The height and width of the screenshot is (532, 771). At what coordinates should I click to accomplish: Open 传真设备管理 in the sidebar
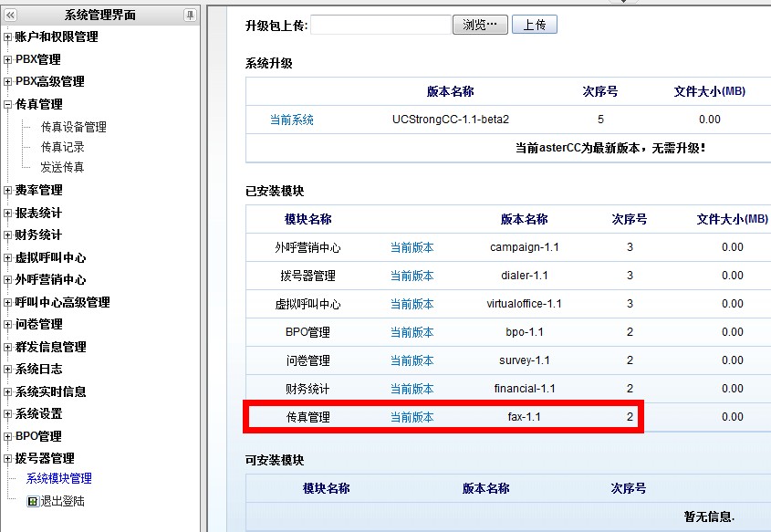(73, 127)
